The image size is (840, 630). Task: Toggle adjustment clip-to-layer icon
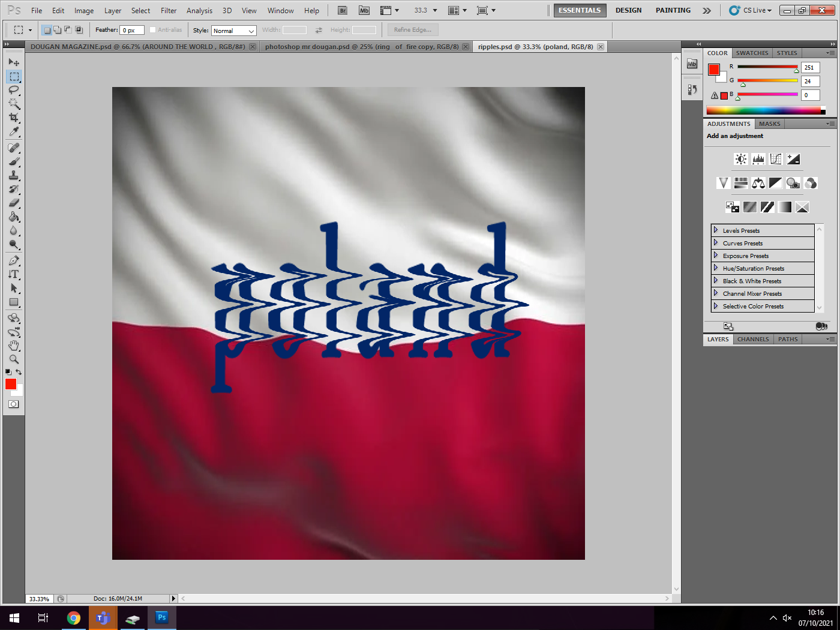821,326
